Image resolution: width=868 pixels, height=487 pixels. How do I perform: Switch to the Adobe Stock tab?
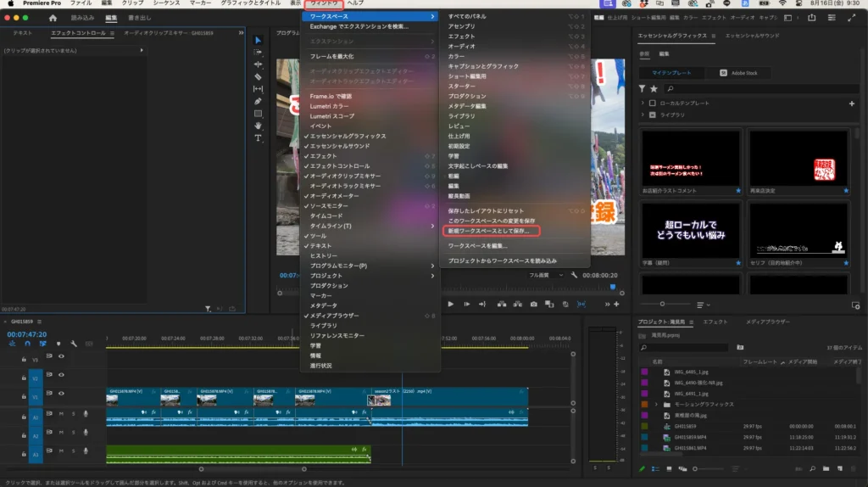click(x=738, y=73)
